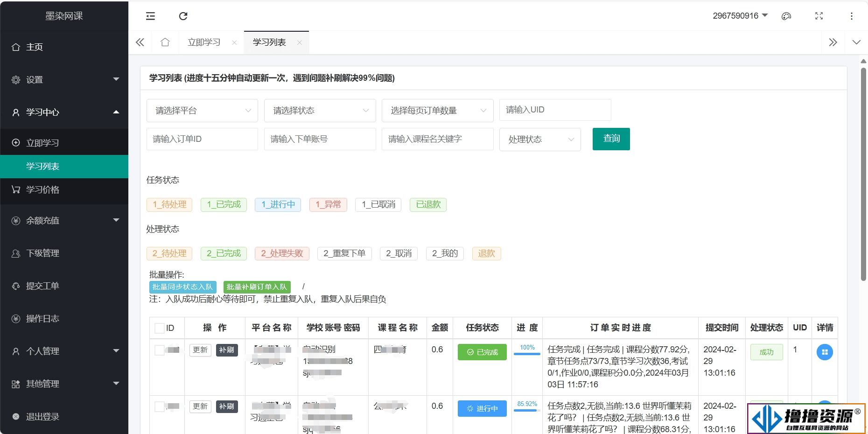Open 学习价格 in the sidebar
The width and height of the screenshot is (868, 434).
click(x=64, y=190)
